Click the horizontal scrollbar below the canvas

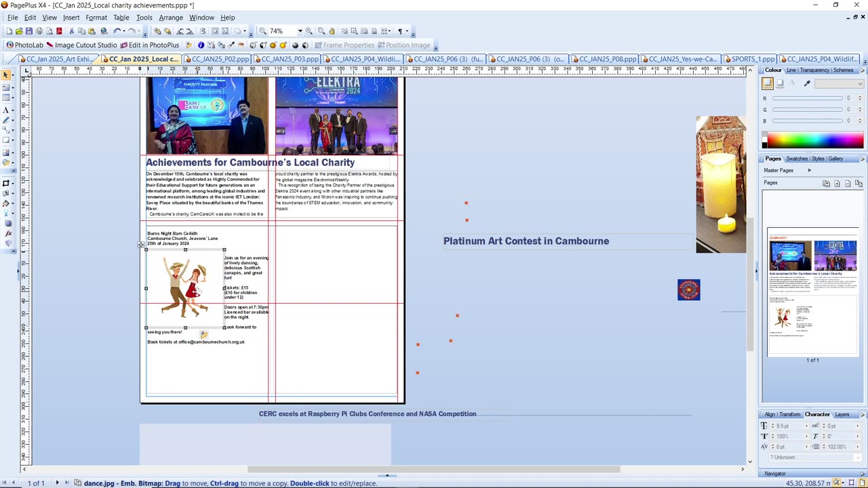[x=434, y=469]
